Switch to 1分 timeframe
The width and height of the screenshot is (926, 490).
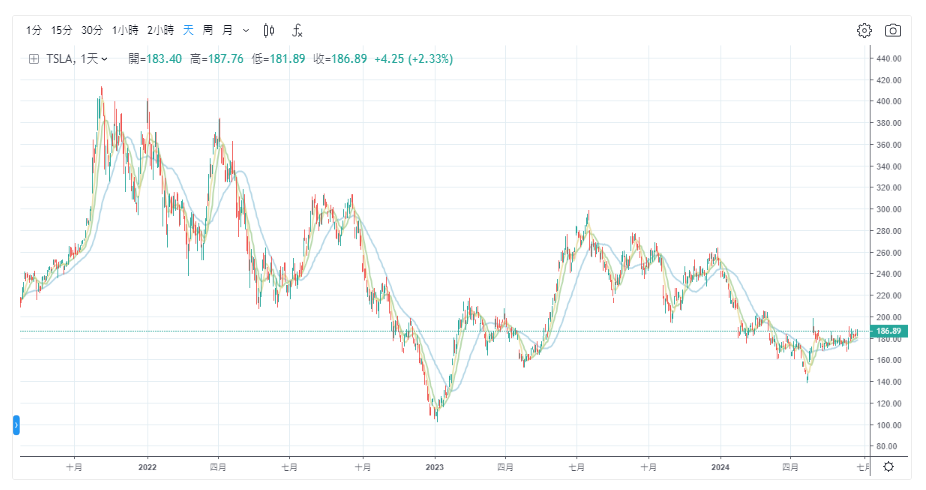(x=34, y=31)
